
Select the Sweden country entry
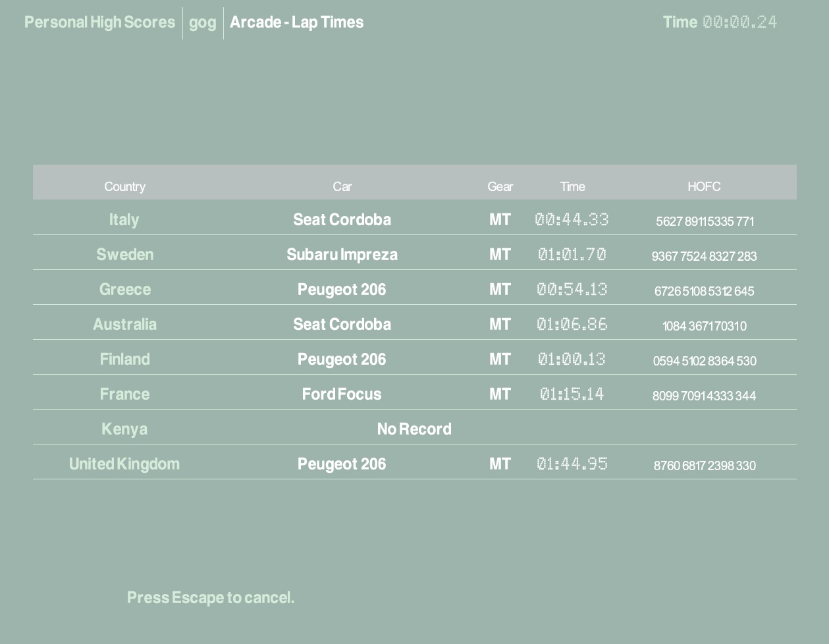[124, 255]
